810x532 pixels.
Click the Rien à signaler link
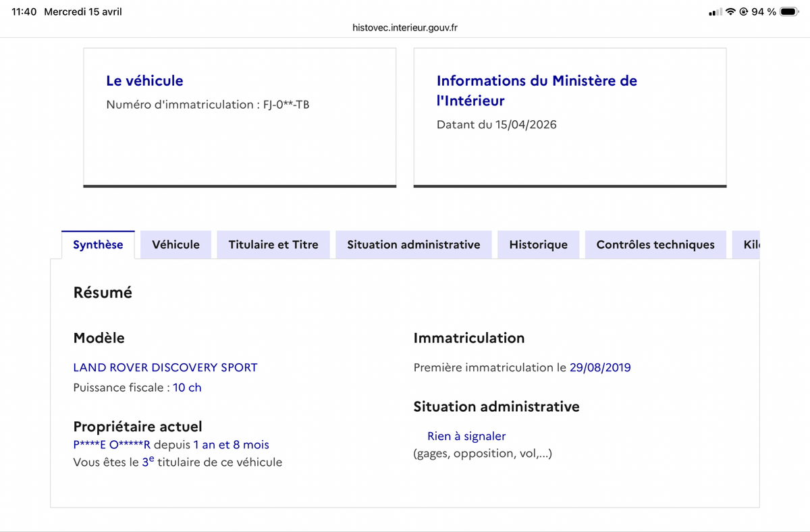[466, 436]
